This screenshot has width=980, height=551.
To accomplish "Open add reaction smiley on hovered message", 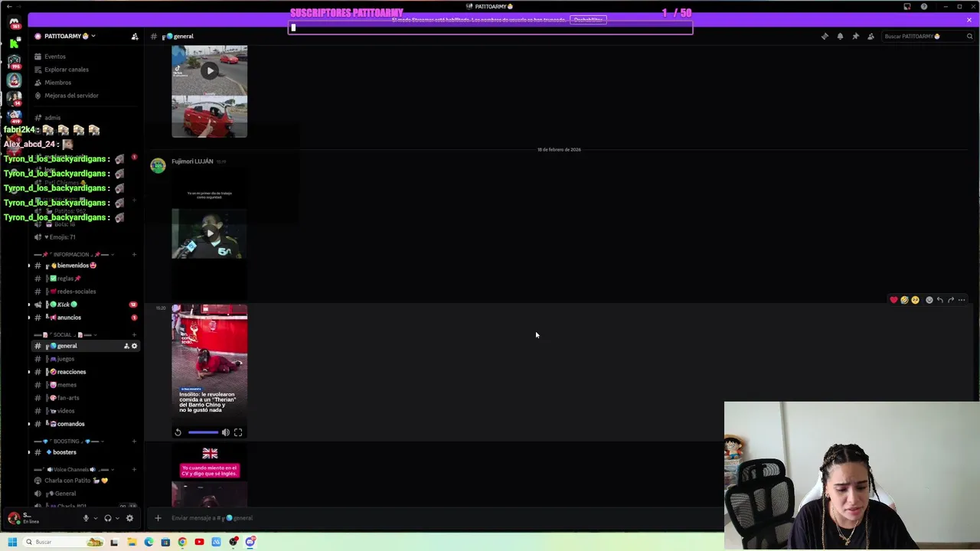I will pos(929,300).
